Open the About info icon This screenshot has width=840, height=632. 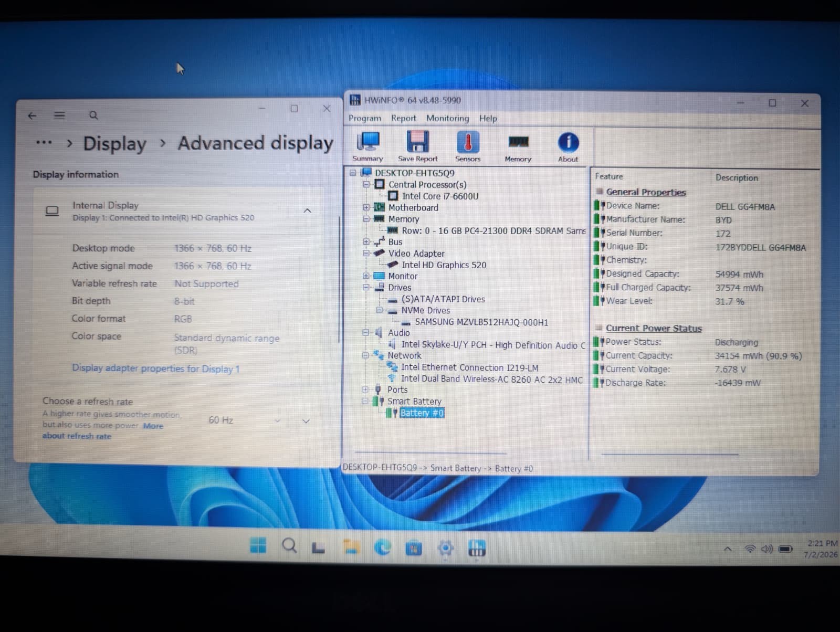click(568, 147)
